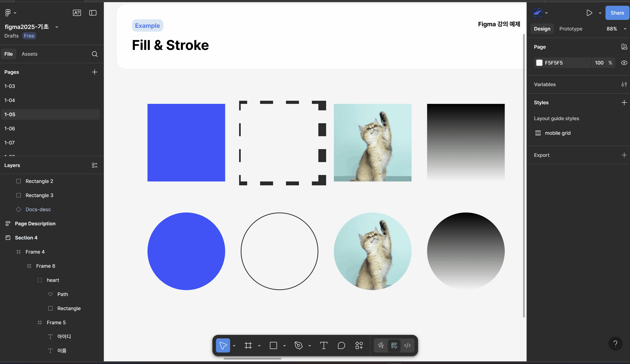
Task: Open shape tools dropdown arrow
Action: 284,346
